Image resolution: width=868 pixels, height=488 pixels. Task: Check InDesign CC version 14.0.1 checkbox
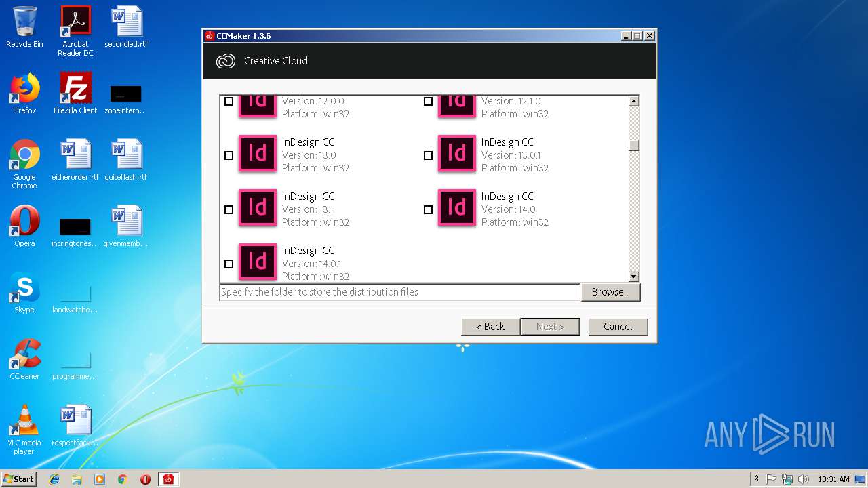229,264
